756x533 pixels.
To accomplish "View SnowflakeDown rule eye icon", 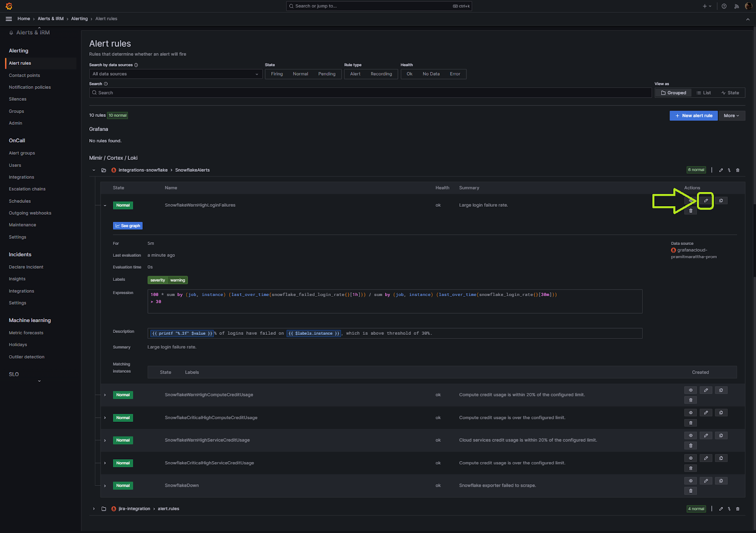I will coord(691,481).
